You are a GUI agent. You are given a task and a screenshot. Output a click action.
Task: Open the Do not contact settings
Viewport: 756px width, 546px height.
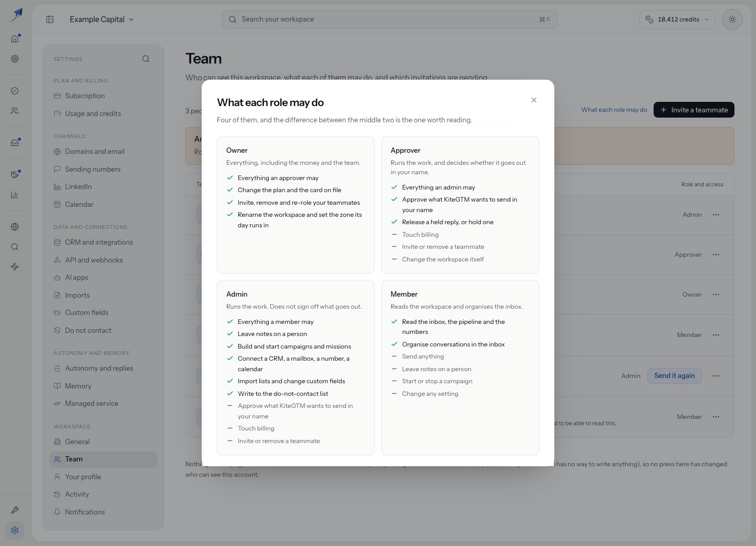tap(103, 331)
